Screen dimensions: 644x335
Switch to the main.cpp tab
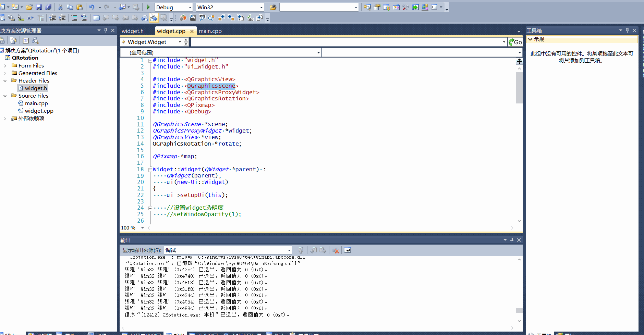pyautogui.click(x=210, y=31)
